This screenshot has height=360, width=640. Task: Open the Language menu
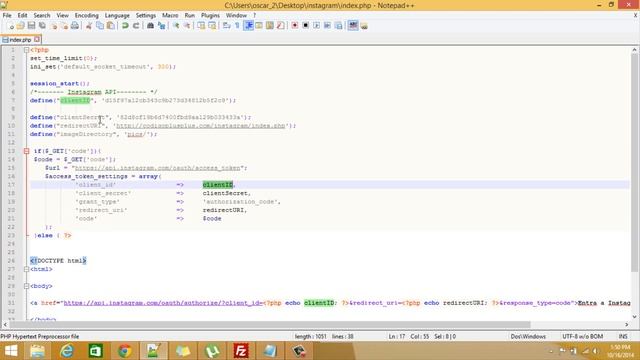click(x=117, y=16)
